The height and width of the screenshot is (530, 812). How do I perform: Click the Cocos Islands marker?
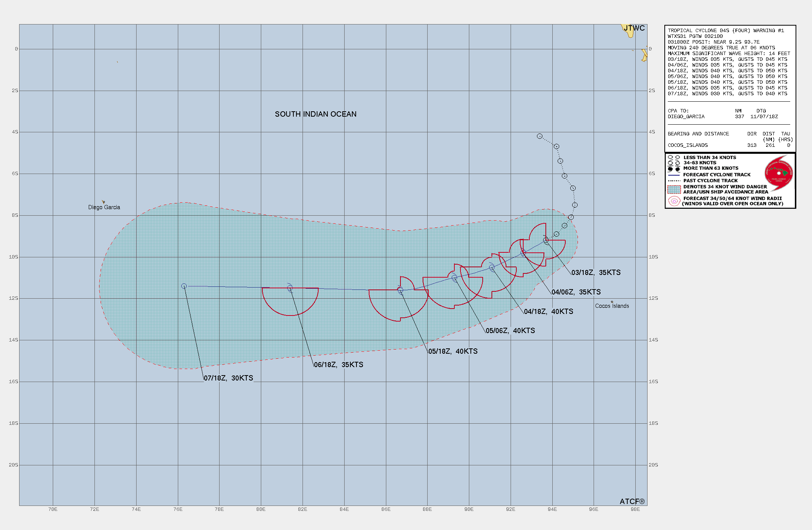612,302
